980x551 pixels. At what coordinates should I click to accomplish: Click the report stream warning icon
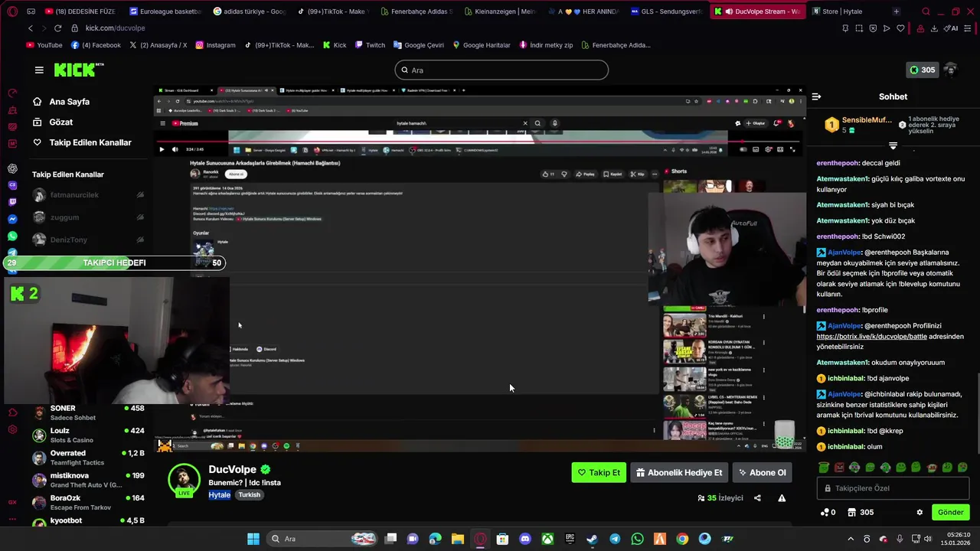[x=782, y=497]
